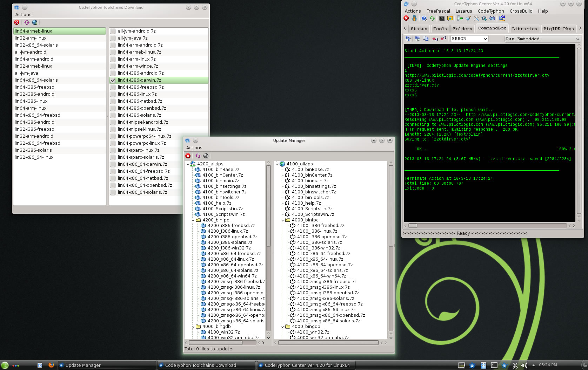Click the gears download icon in CodeTyphon Center
Screen dimensions: 588x370
[484, 18]
